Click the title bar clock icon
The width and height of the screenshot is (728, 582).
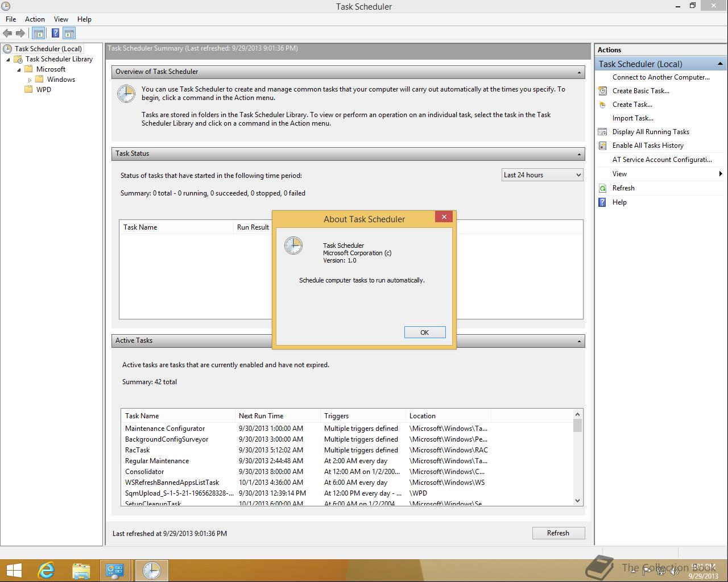pyautogui.click(x=6, y=6)
